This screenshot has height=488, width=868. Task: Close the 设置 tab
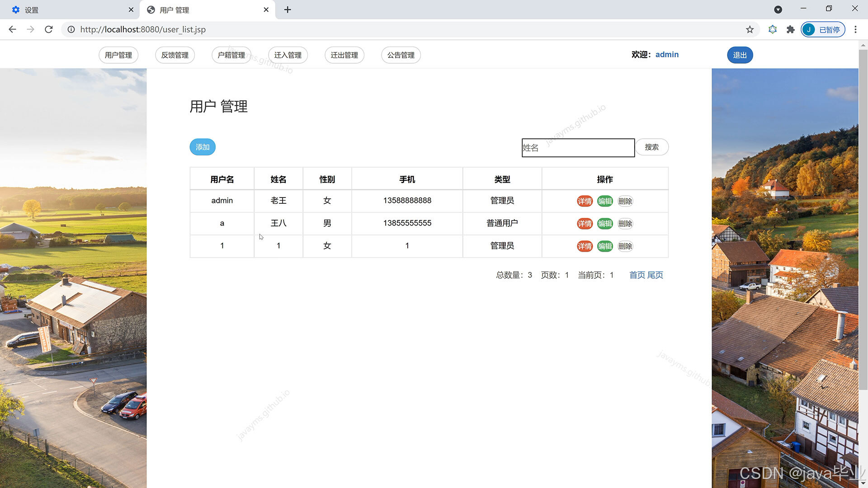tap(131, 9)
